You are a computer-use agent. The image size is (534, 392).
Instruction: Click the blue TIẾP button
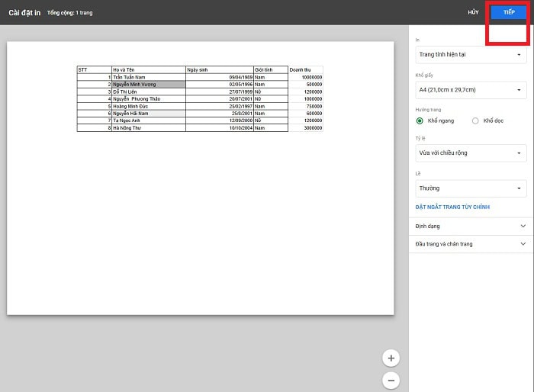tap(509, 12)
